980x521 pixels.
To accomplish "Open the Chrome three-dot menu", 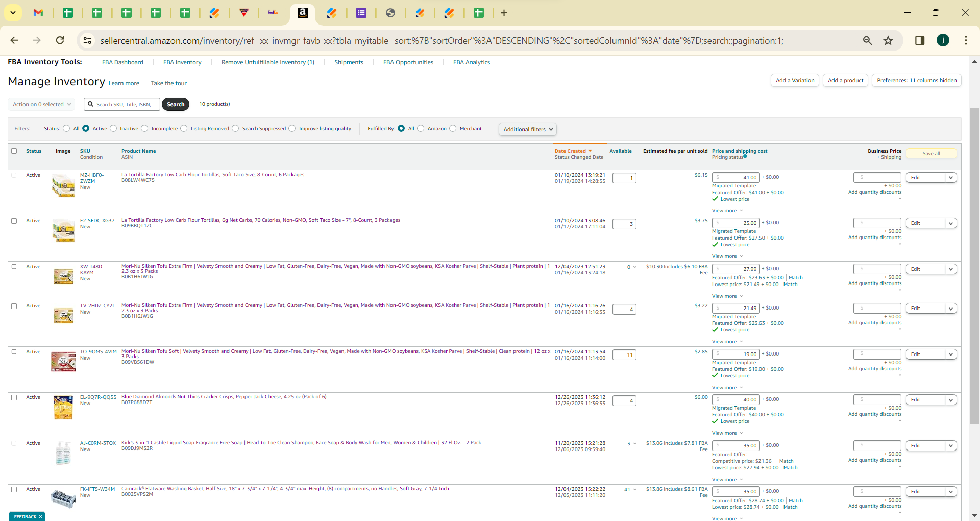I will pos(966,40).
